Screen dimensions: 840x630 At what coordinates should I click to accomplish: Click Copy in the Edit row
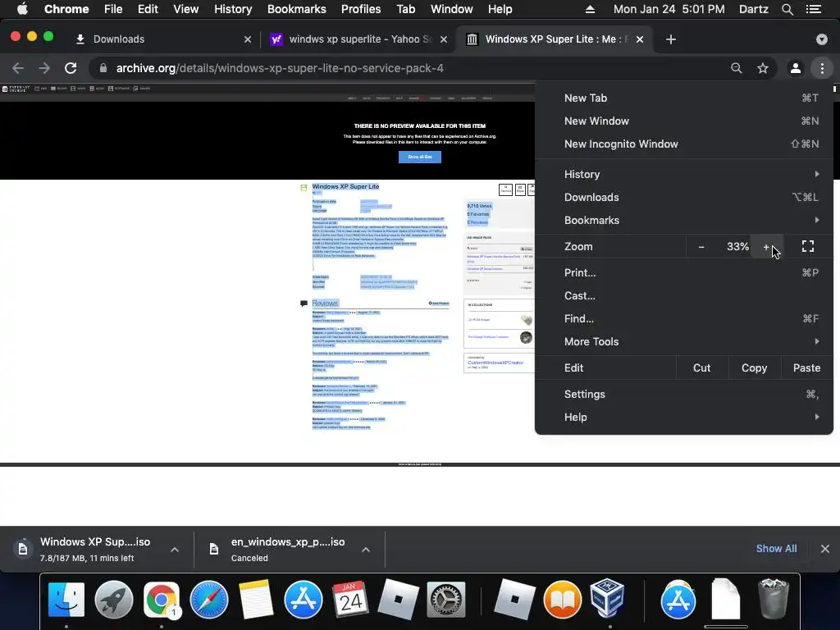pyautogui.click(x=755, y=368)
